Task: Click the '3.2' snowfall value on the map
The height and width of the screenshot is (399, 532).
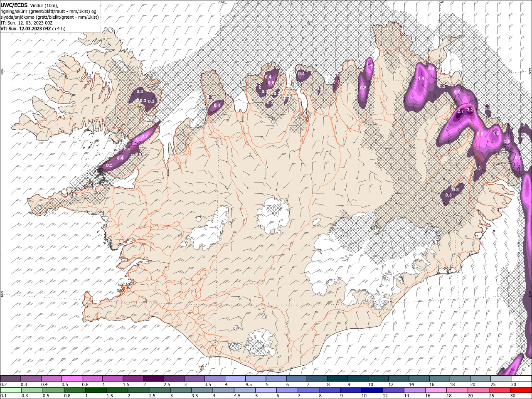Action: click(x=470, y=110)
